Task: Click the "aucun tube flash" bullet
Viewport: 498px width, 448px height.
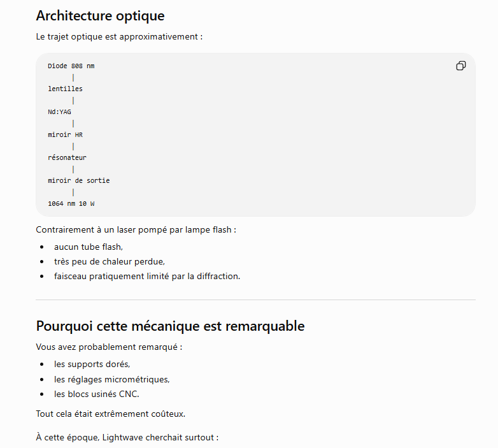Action: click(89, 247)
